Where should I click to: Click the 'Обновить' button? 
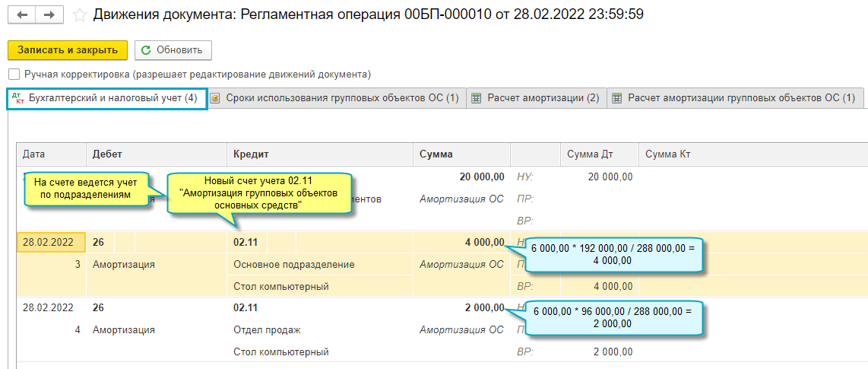click(x=173, y=50)
